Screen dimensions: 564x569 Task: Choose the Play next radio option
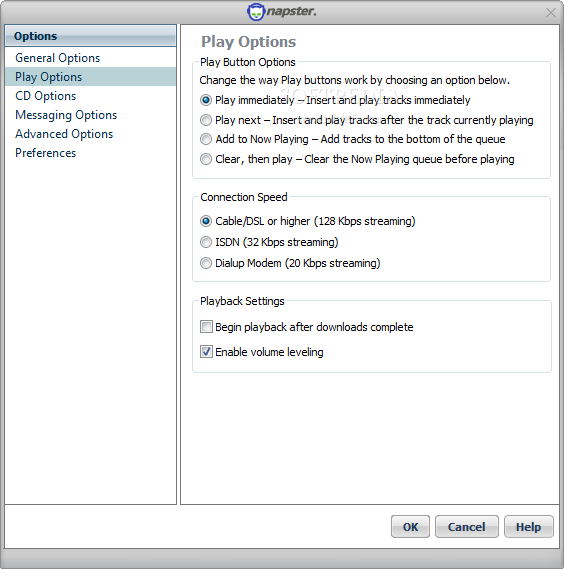pos(206,120)
